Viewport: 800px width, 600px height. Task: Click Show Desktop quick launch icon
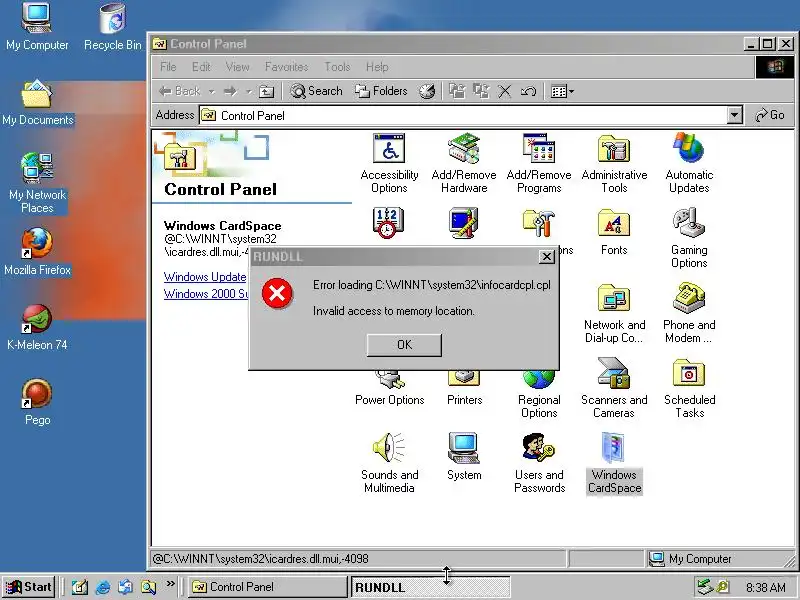80,587
